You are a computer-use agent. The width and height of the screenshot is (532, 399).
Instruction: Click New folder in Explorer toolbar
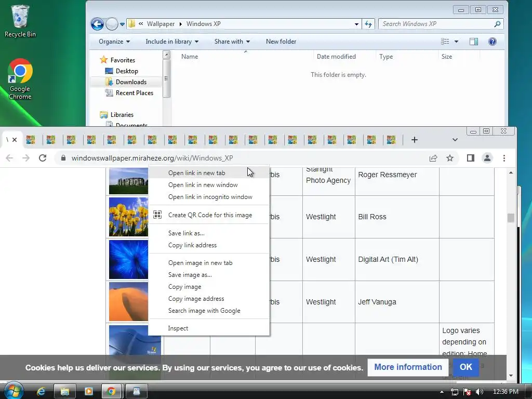pos(281,42)
